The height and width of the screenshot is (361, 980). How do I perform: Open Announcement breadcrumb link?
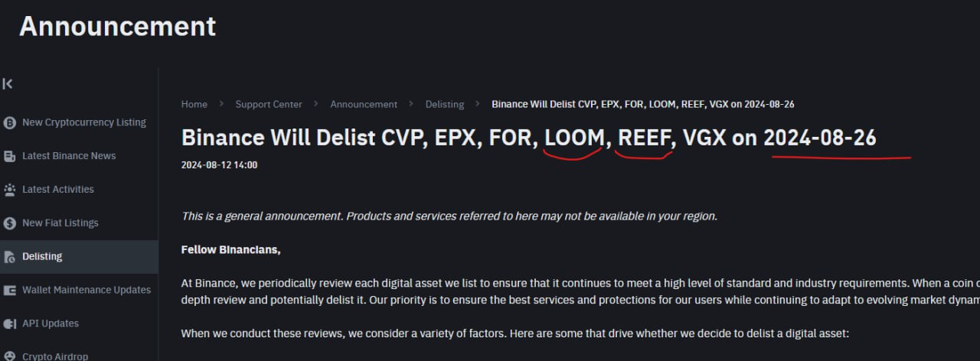pyautogui.click(x=364, y=104)
